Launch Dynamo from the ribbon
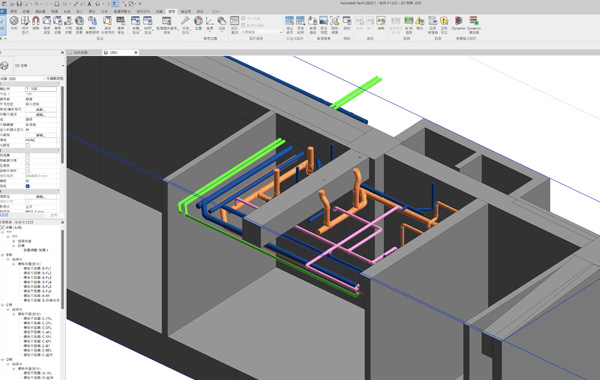600x380 pixels. [458, 23]
